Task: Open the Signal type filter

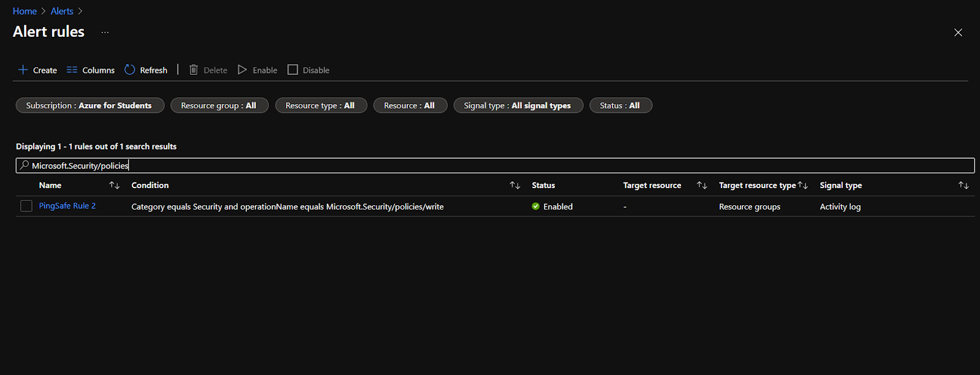Action: [518, 105]
